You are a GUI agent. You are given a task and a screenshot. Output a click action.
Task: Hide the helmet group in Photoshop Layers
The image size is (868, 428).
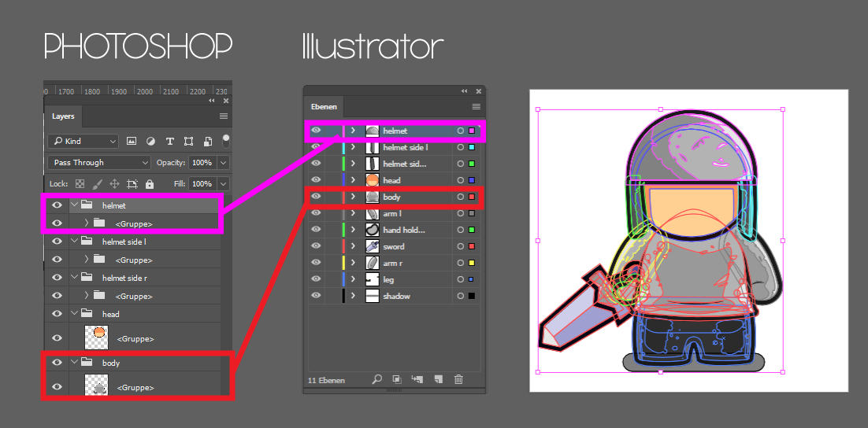point(57,205)
